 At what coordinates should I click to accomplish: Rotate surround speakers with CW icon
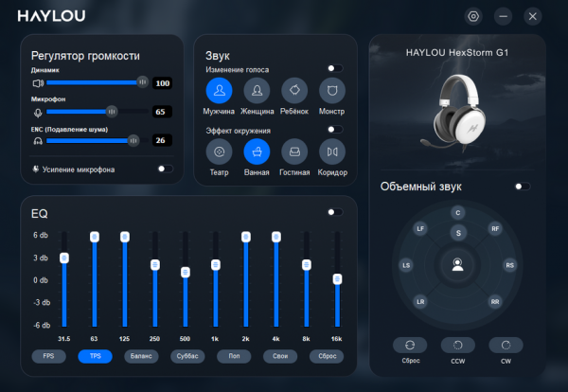pos(506,345)
